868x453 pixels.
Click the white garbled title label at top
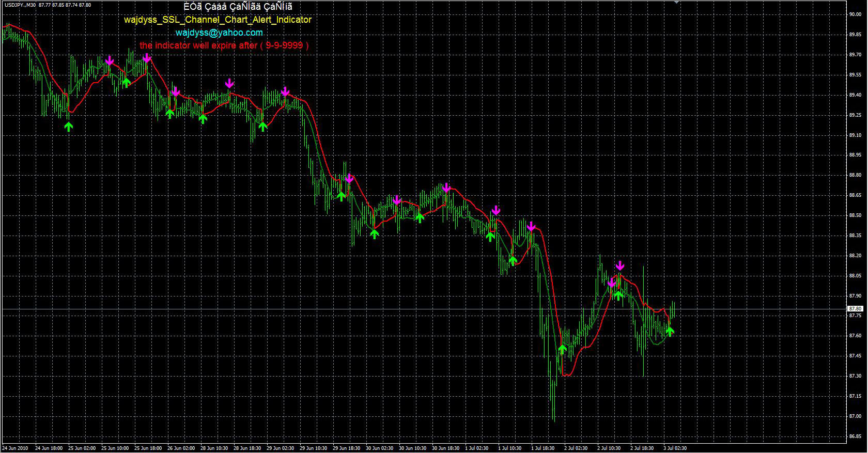[238, 7]
